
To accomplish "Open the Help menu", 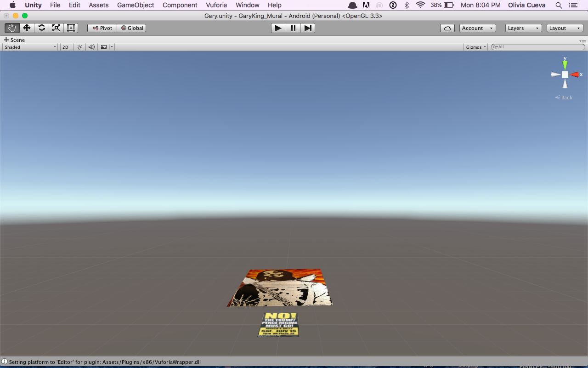I will tap(274, 5).
